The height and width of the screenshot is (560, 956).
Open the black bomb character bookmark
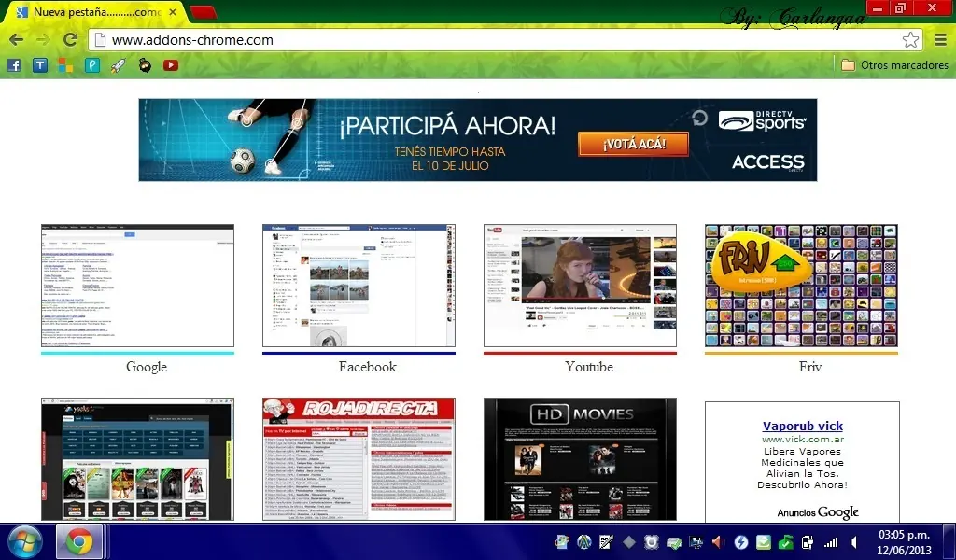pos(145,65)
